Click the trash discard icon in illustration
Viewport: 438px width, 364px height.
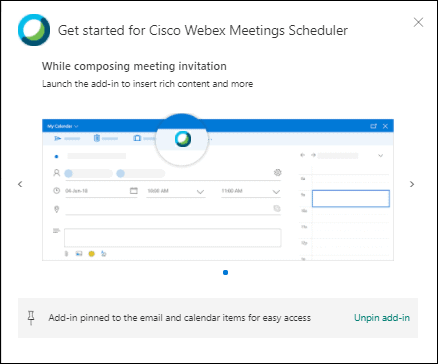point(97,138)
